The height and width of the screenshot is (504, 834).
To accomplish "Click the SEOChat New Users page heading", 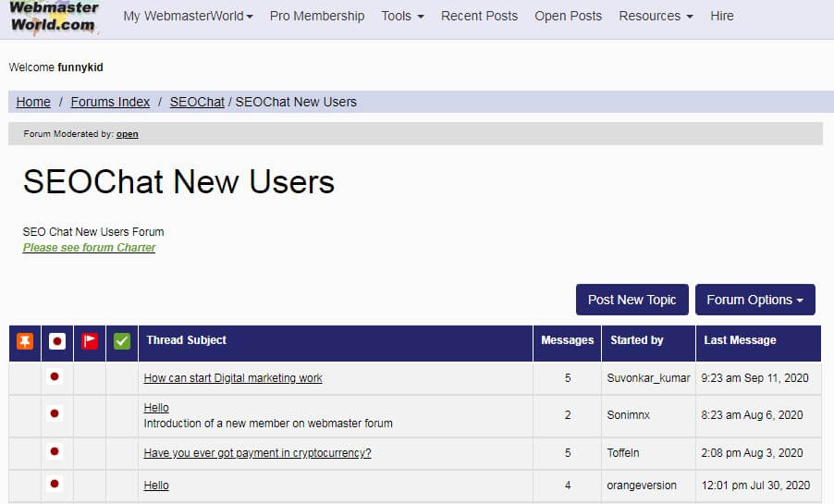I will click(x=178, y=181).
